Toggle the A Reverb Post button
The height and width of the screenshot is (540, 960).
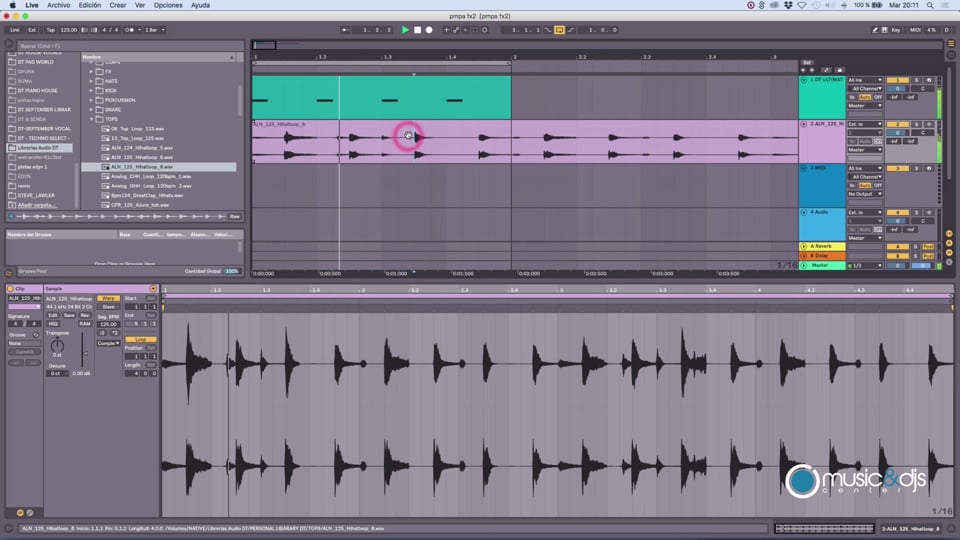pyautogui.click(x=928, y=247)
